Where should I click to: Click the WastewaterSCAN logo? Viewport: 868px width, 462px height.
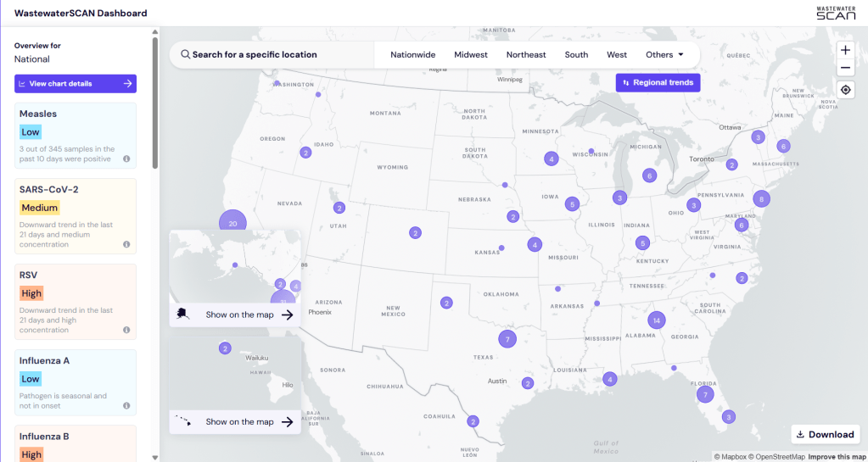click(835, 13)
